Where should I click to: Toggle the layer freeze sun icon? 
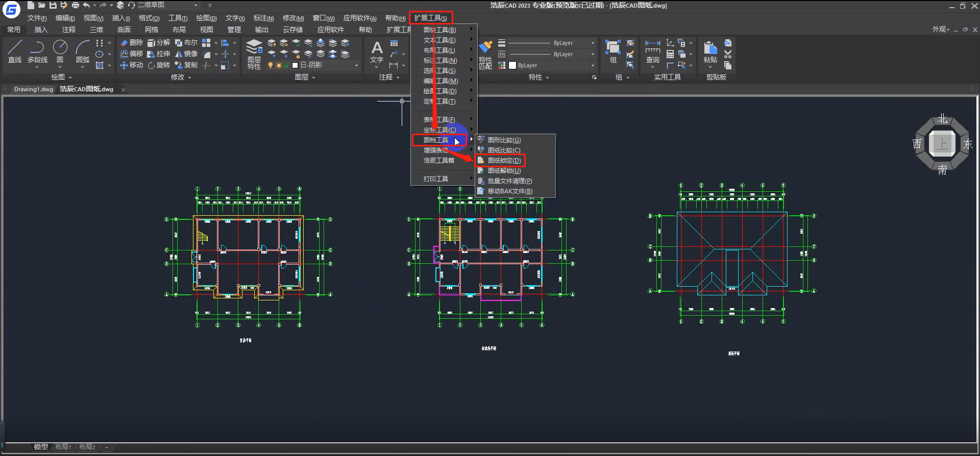279,65
